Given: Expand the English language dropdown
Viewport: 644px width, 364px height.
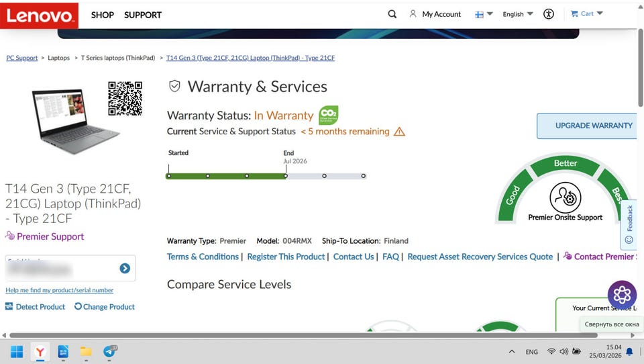Looking at the screenshot, I should [517, 14].
